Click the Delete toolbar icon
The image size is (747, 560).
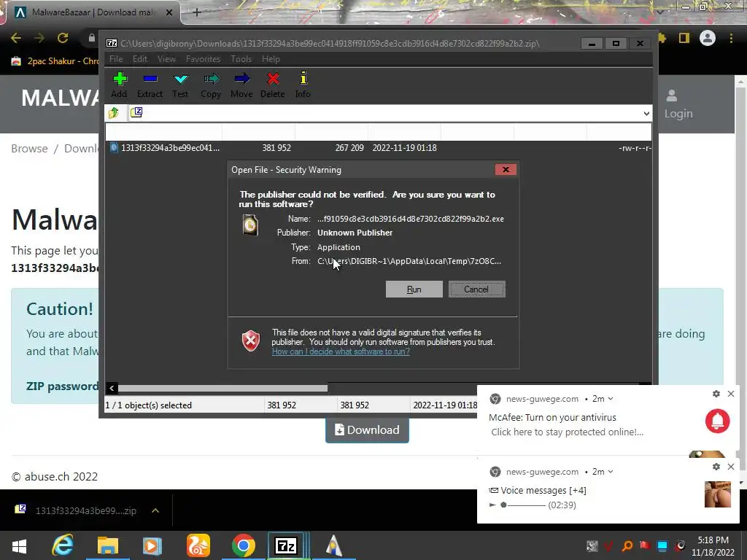(x=273, y=85)
